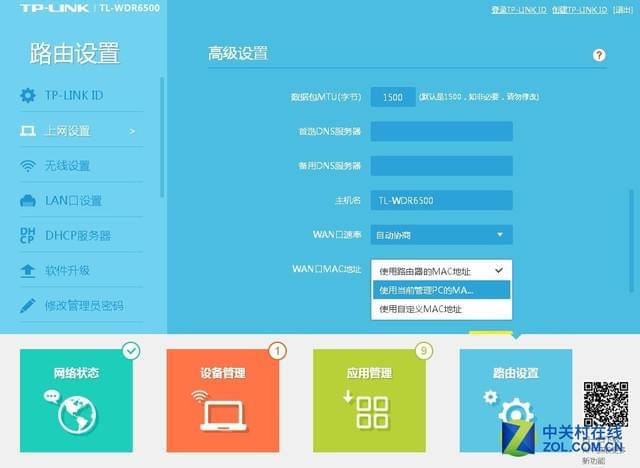Click the checkmark badge on 网络状态 tile
640x468 pixels.
[x=131, y=351]
